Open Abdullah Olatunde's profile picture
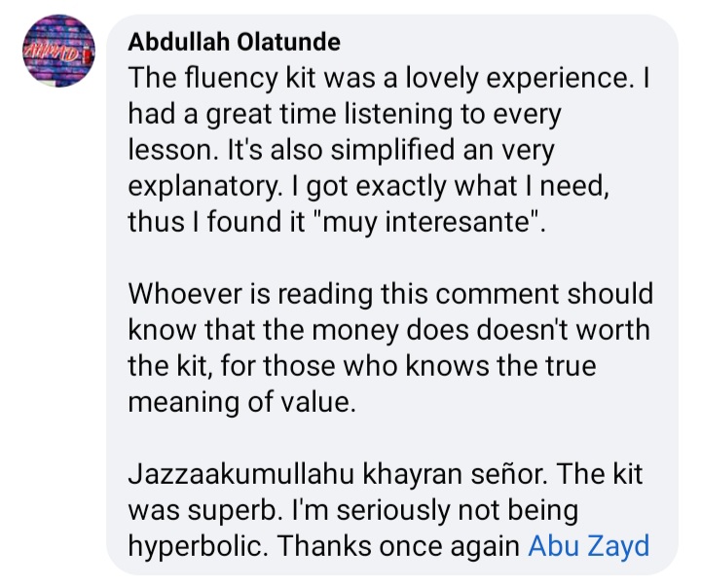Screen dimensions: 701x588 pyautogui.click(x=58, y=51)
